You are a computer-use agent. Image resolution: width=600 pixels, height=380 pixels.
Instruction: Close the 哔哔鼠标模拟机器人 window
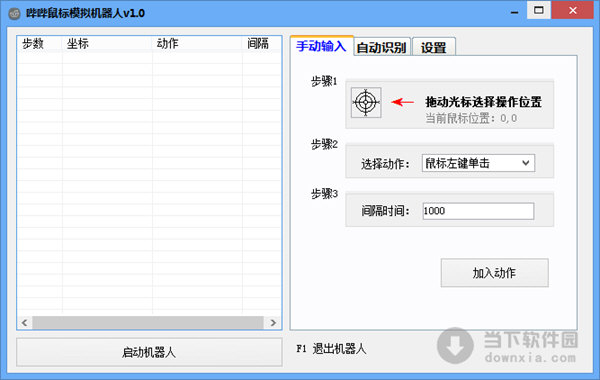[x=572, y=10]
